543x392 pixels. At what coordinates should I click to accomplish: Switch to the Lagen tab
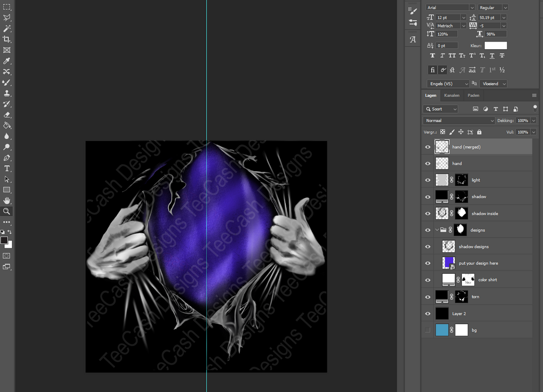coord(431,96)
